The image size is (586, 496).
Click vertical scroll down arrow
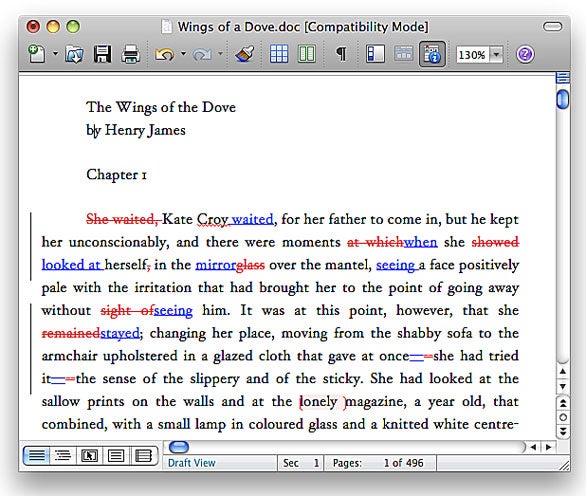coord(563,386)
